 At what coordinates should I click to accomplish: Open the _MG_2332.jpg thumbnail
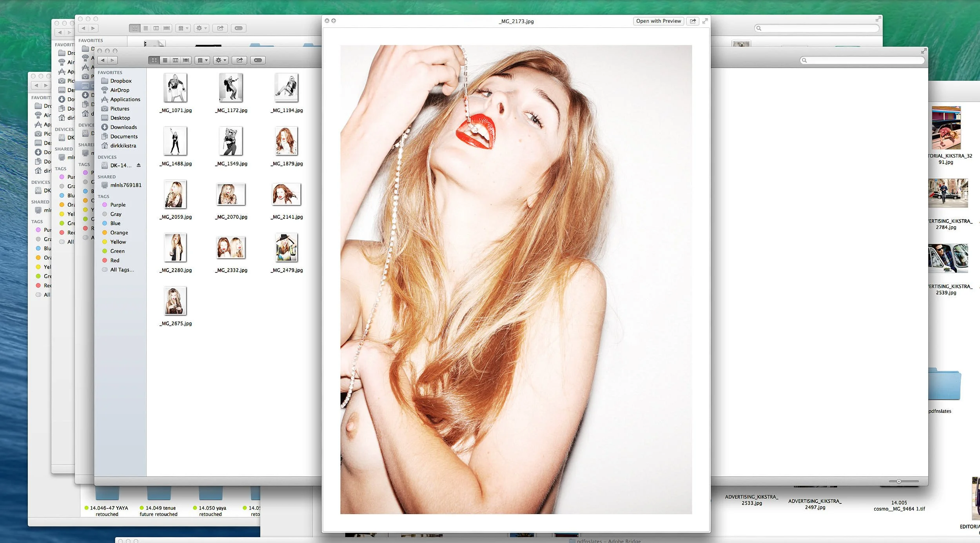tap(231, 248)
